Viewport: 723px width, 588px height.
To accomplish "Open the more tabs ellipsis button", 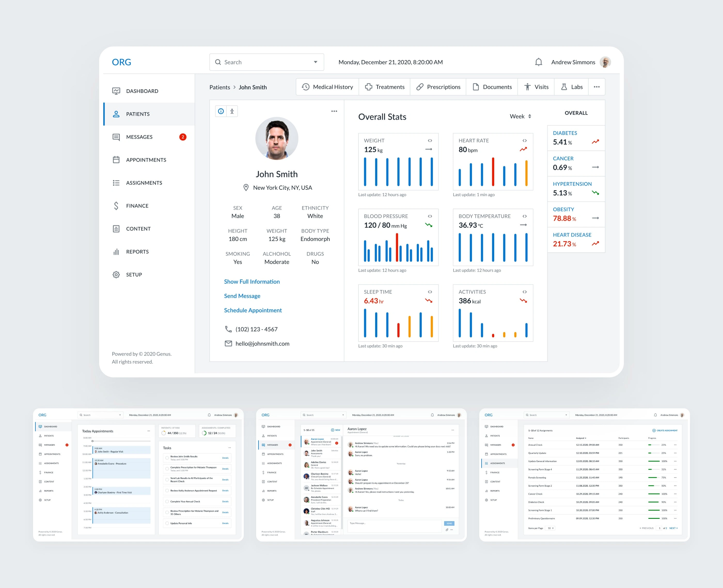I will (x=597, y=87).
